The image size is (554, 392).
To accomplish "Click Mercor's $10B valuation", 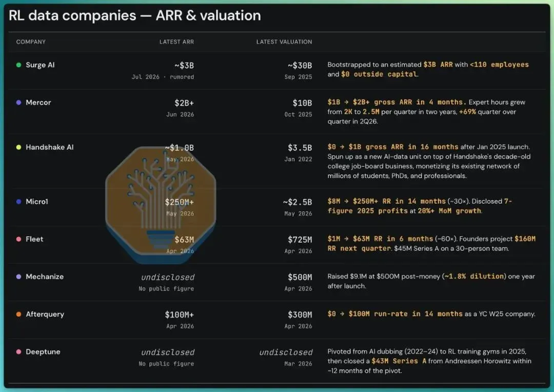I will [x=303, y=103].
